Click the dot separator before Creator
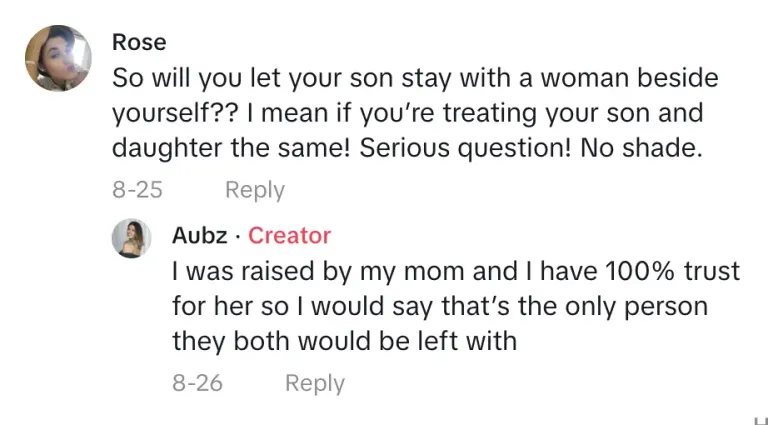768x425 pixels. click(238, 237)
